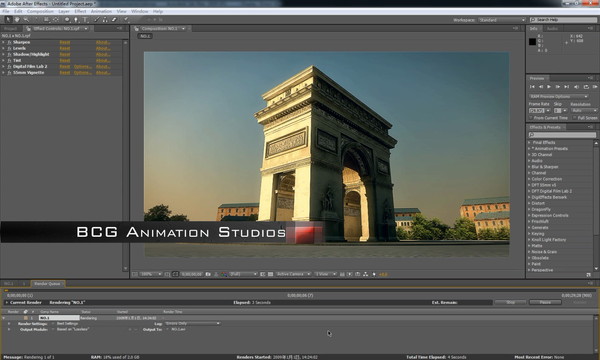Toggle transparency grid in viewer
The height and width of the screenshot is (360, 600).
point(271,274)
